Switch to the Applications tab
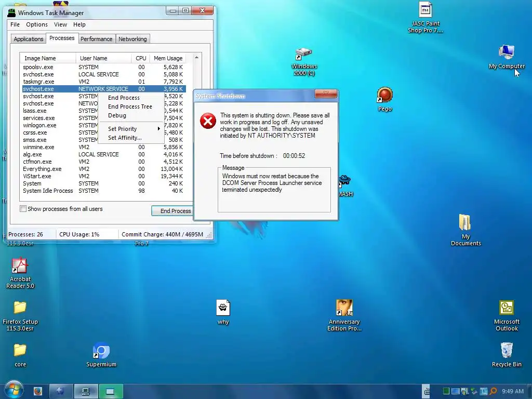 point(29,39)
